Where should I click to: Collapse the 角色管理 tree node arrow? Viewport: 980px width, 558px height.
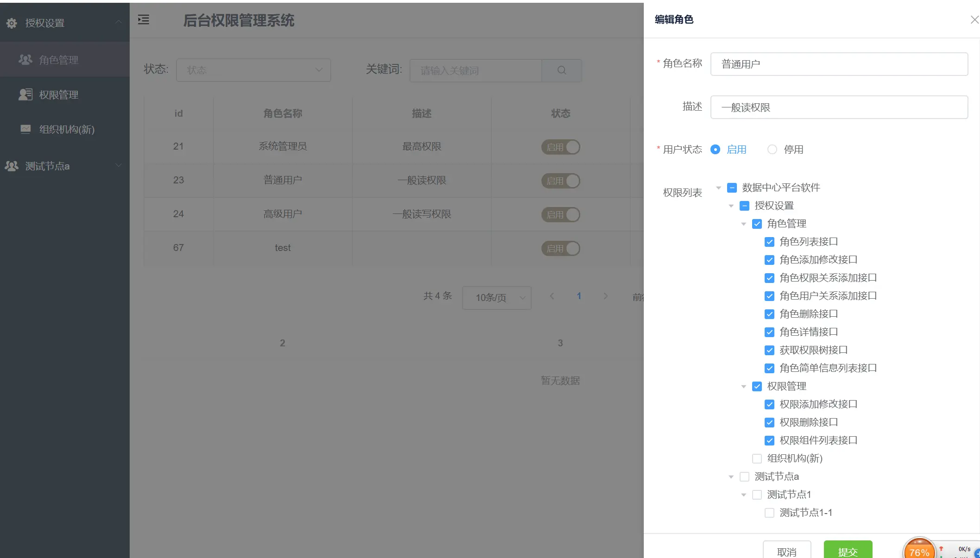click(x=743, y=224)
